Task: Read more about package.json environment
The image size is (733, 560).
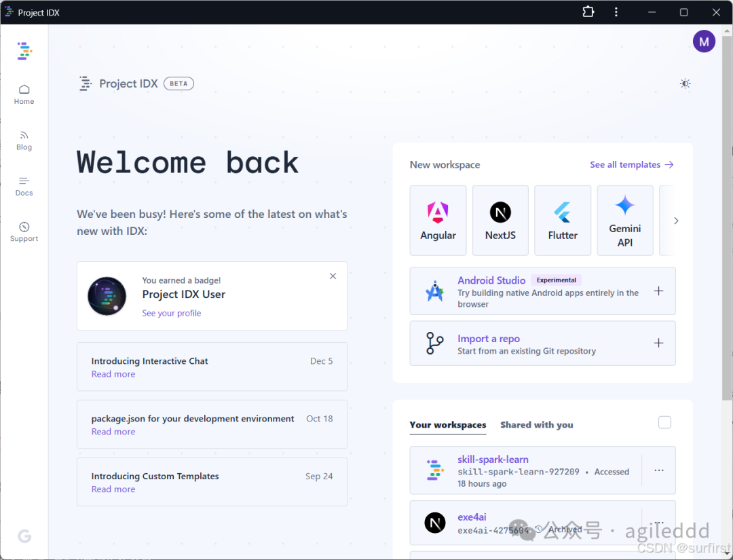Action: point(113,432)
